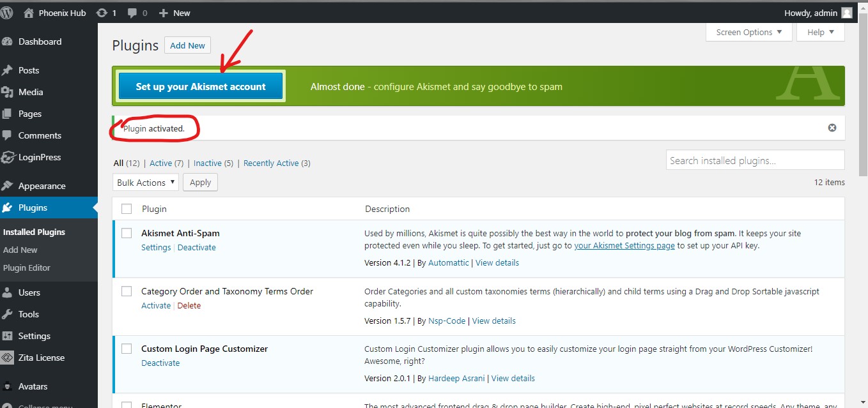Check the Category Order and Taxonomy checkbox
Viewport: 868px width, 408px height.
(x=127, y=291)
